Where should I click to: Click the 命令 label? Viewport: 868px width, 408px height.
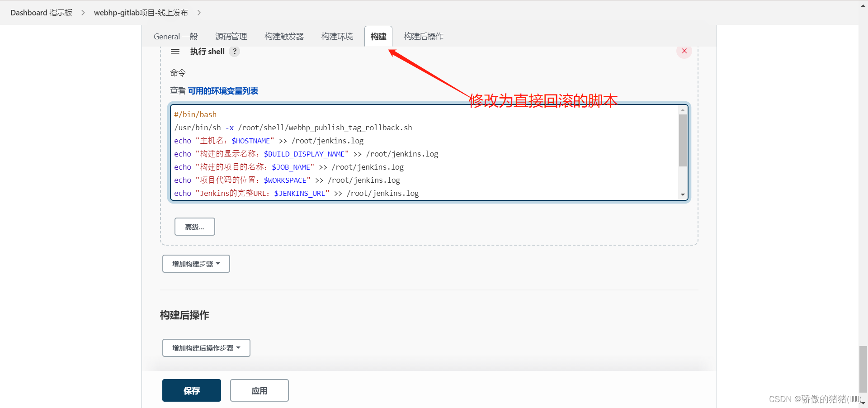click(x=178, y=73)
